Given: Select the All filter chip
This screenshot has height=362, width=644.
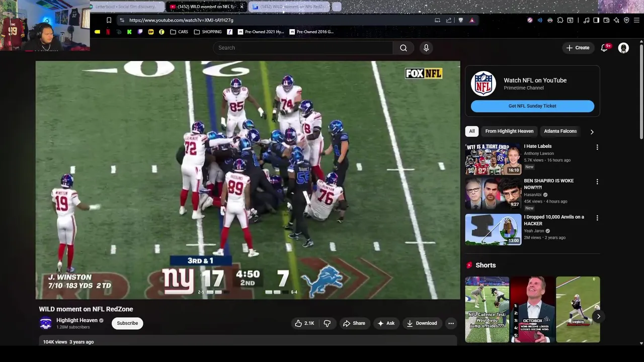Looking at the screenshot, I should coord(472,131).
